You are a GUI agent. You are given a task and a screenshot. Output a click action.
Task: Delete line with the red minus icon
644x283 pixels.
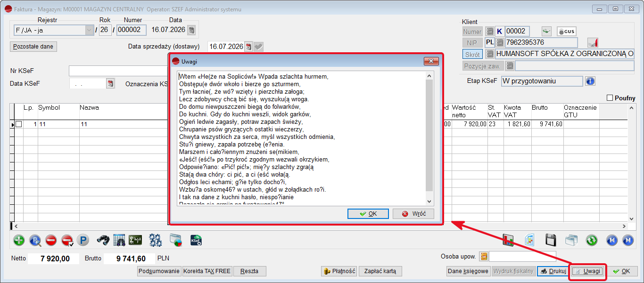point(51,241)
